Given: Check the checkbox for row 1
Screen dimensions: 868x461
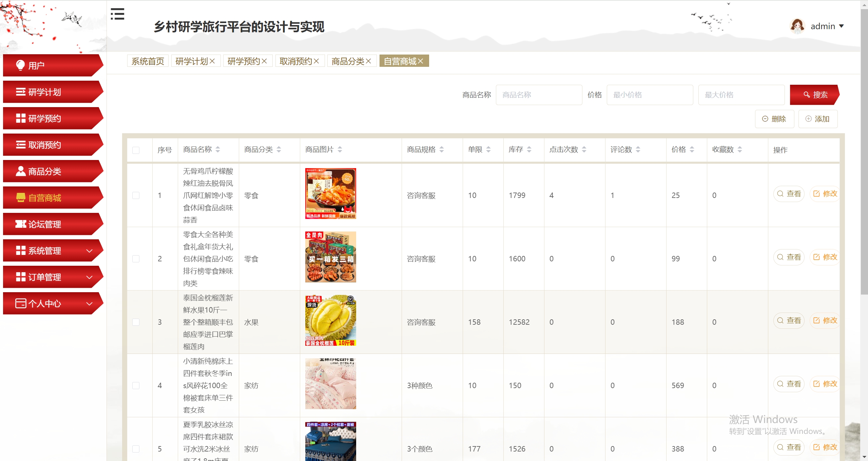Looking at the screenshot, I should pos(136,196).
